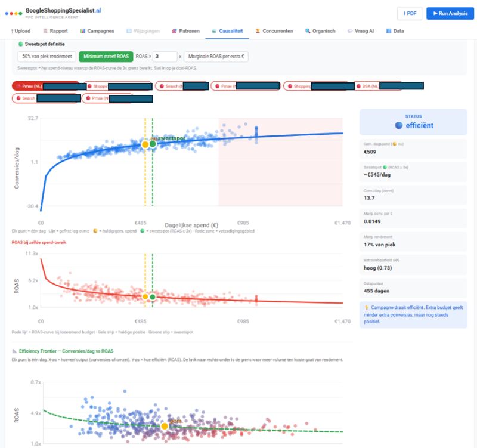Screen dimensions: 477x448
Task: Go to the Patronen tab
Action: pyautogui.click(x=185, y=31)
